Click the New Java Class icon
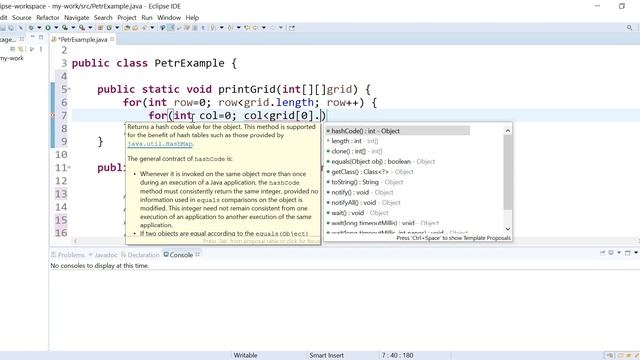This screenshot has height=360, width=640. pyautogui.click(x=109, y=28)
